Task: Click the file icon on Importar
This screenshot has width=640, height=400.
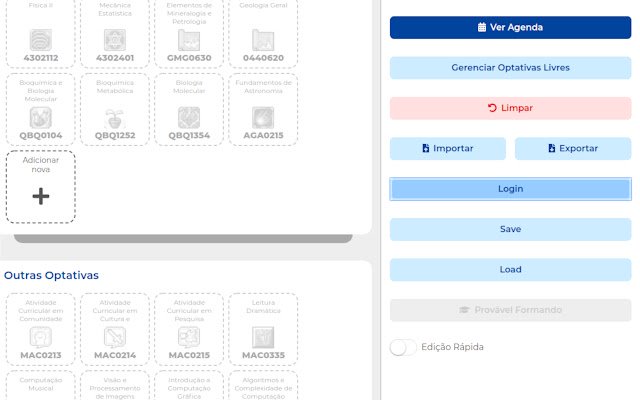Action: tap(426, 148)
